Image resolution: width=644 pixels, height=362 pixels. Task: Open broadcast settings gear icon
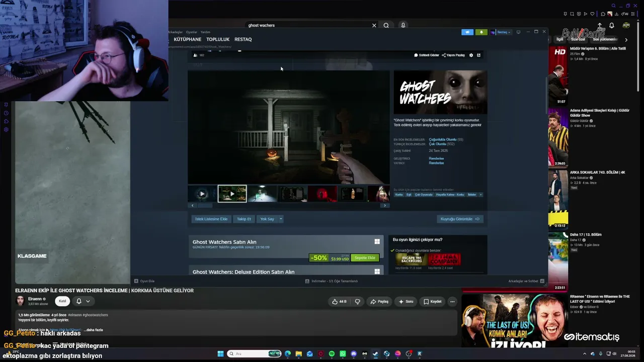pos(471,55)
